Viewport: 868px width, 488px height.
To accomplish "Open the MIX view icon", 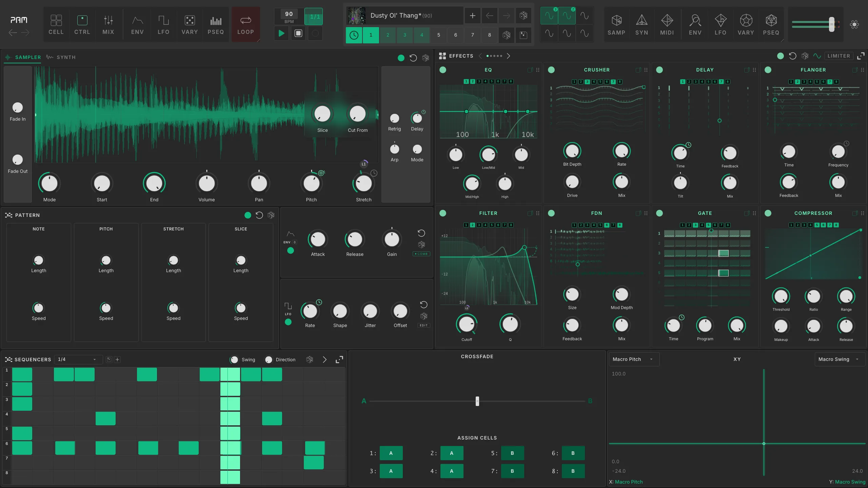I will 108,24.
